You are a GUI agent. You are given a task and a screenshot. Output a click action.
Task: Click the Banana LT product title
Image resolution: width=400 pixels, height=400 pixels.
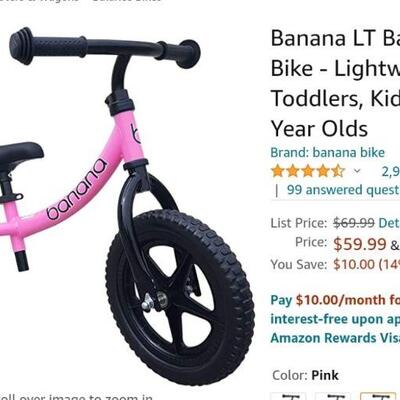pyautogui.click(x=335, y=83)
